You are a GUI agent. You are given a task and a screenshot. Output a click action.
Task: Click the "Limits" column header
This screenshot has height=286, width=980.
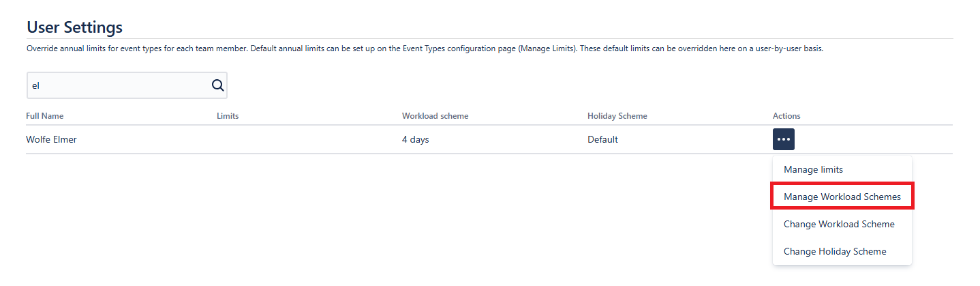click(228, 116)
